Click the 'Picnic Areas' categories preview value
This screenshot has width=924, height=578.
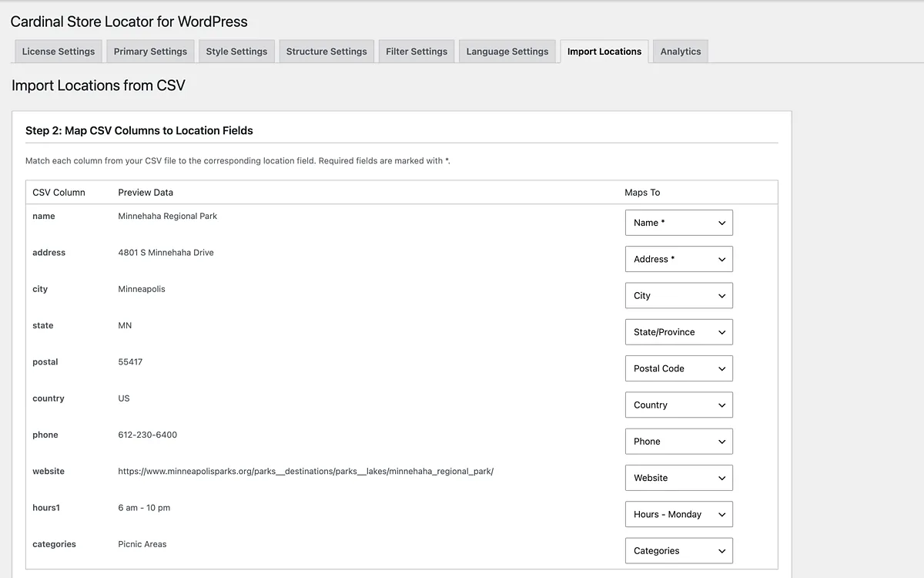pos(142,544)
